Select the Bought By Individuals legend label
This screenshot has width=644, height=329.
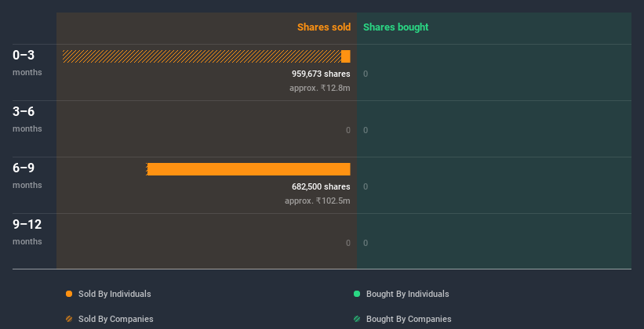407,294
